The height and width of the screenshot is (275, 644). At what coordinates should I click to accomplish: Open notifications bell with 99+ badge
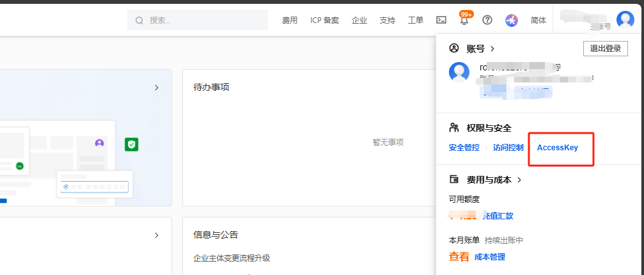pyautogui.click(x=464, y=20)
